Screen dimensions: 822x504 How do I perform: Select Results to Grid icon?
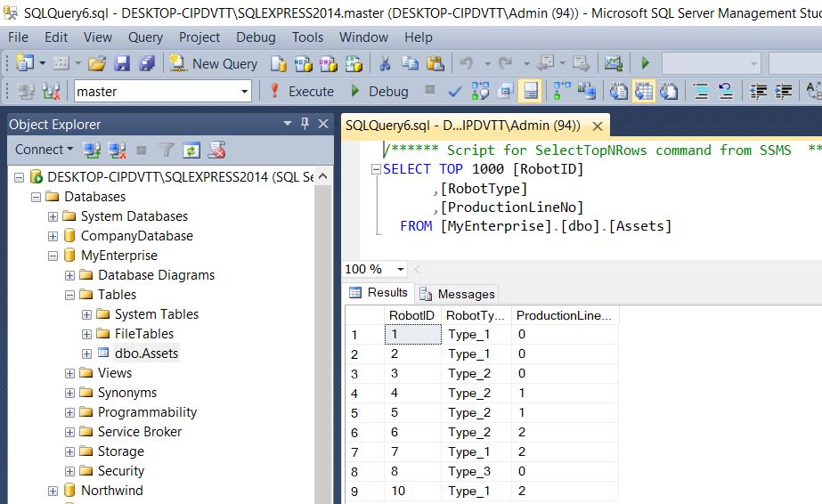(644, 91)
